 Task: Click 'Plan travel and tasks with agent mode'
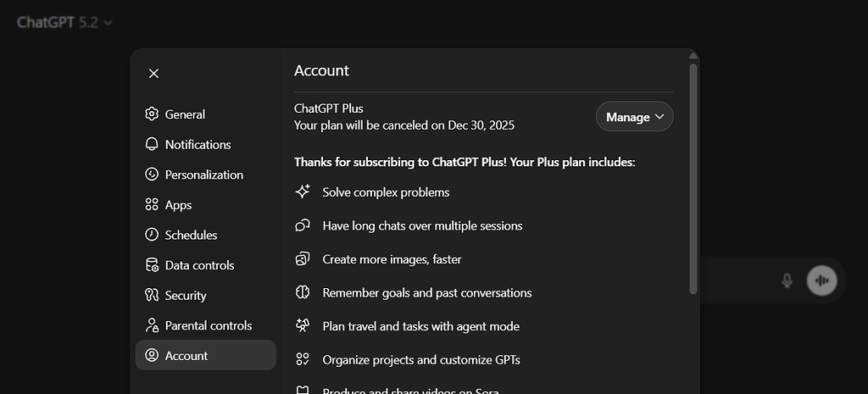pos(420,326)
